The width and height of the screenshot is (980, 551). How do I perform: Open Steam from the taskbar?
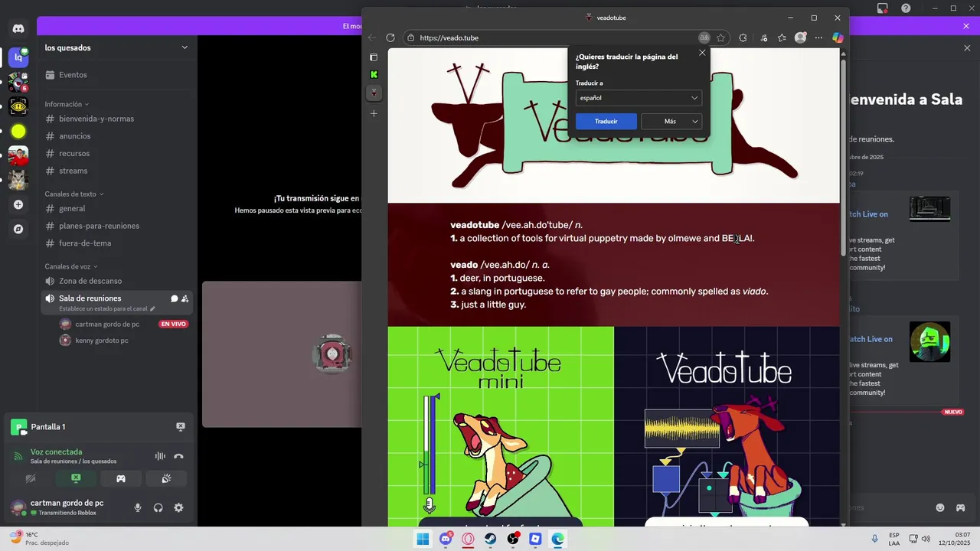(x=490, y=539)
